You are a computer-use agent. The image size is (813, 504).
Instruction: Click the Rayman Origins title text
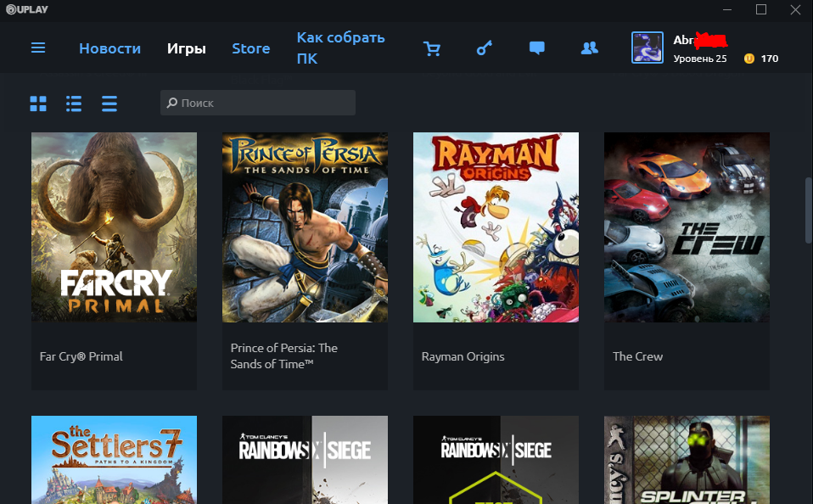pyautogui.click(x=463, y=356)
